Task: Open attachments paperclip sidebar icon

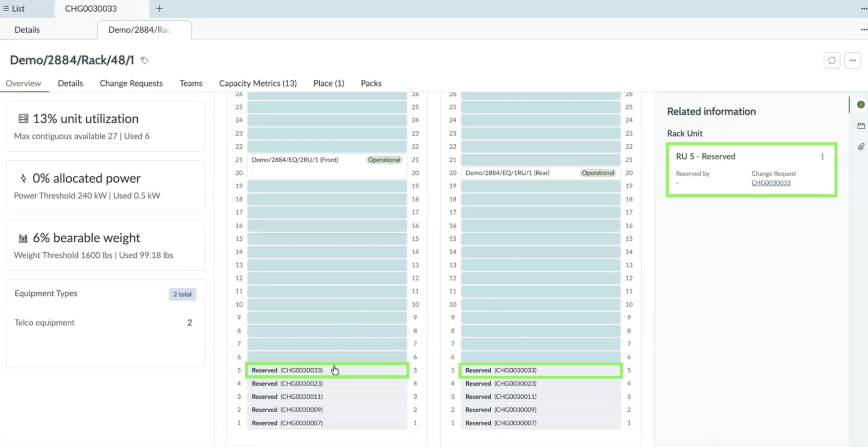Action: [861, 146]
